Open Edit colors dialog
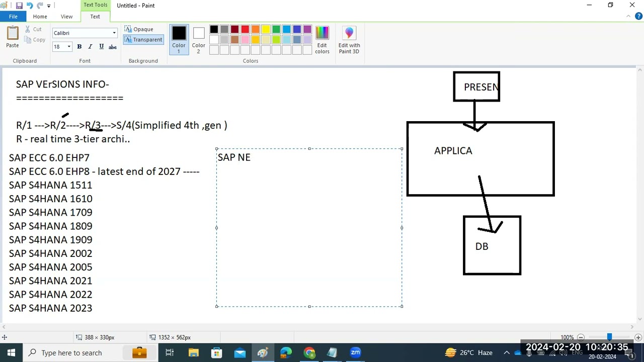644x362 pixels. (x=322, y=40)
